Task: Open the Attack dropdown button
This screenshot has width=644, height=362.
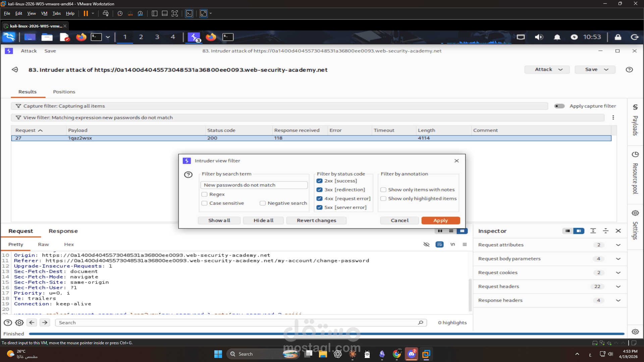Action: [547, 69]
